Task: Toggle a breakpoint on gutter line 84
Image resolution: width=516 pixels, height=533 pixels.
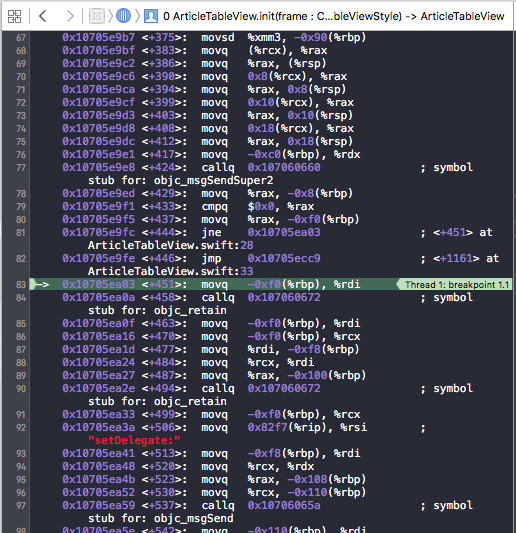Action: (21, 297)
